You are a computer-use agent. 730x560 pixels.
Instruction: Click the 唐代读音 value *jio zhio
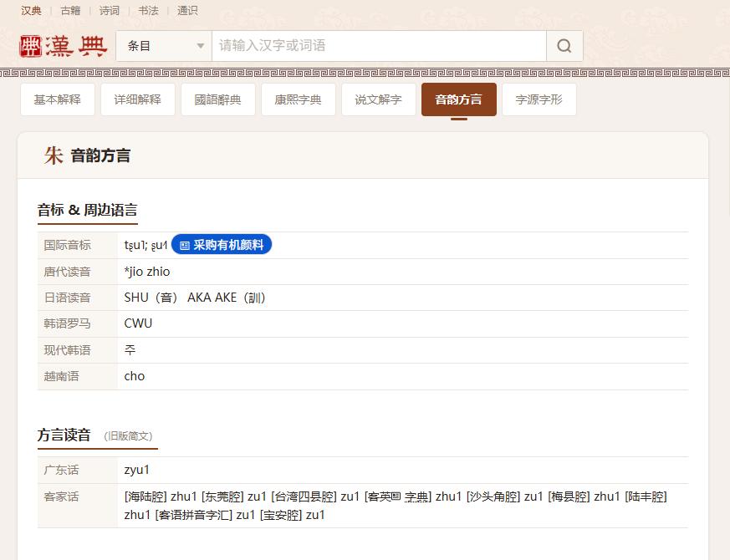pos(147,272)
